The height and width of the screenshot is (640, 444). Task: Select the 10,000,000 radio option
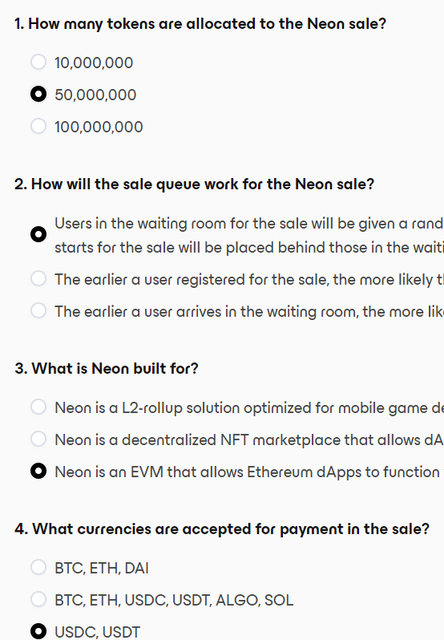[x=38, y=62]
